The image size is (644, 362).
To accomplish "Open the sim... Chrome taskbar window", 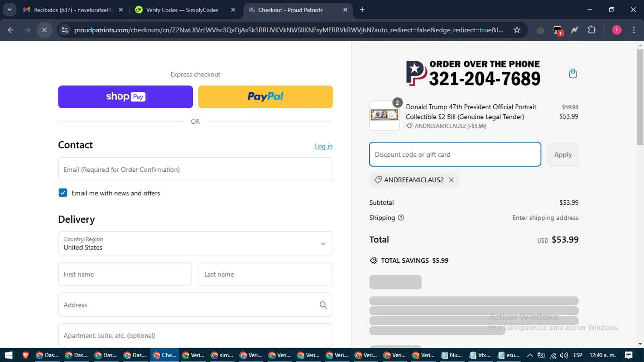I will (x=222, y=355).
